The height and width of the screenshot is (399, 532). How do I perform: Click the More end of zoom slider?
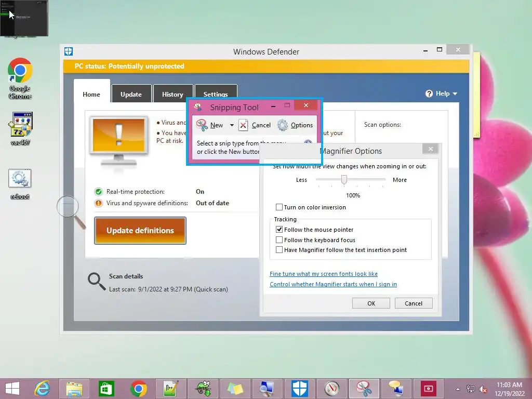[400, 180]
